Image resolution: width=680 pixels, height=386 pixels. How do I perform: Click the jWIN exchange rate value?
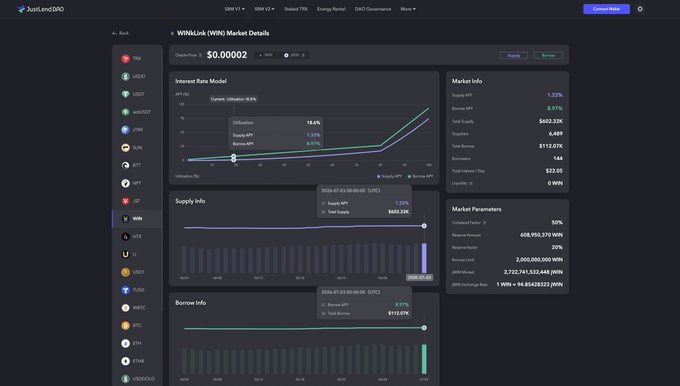coord(530,285)
